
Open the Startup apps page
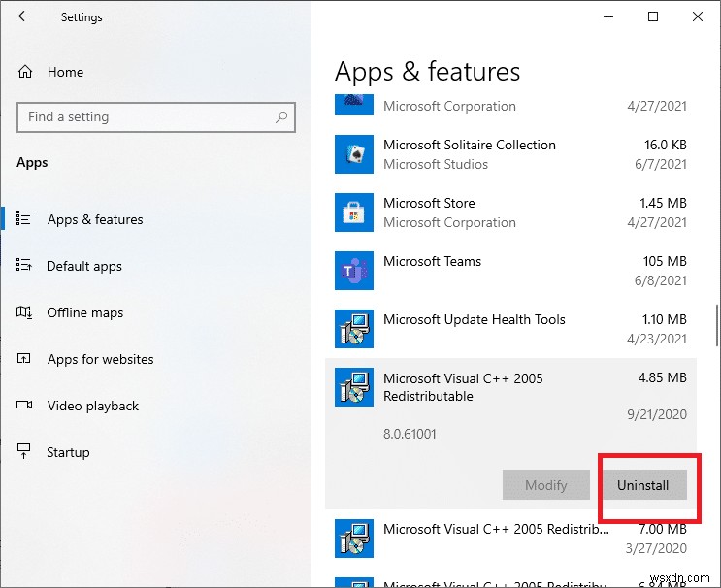(x=68, y=452)
